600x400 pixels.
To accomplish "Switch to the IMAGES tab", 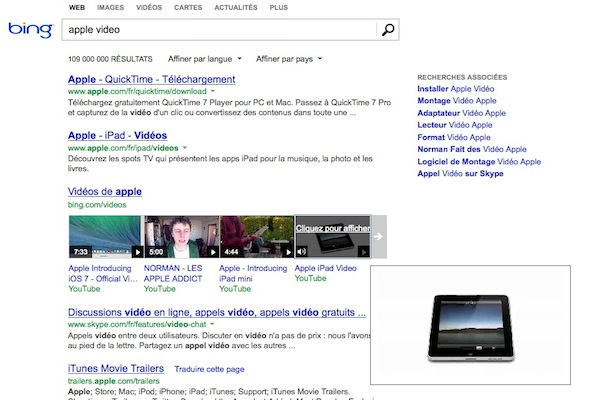I will [x=110, y=7].
